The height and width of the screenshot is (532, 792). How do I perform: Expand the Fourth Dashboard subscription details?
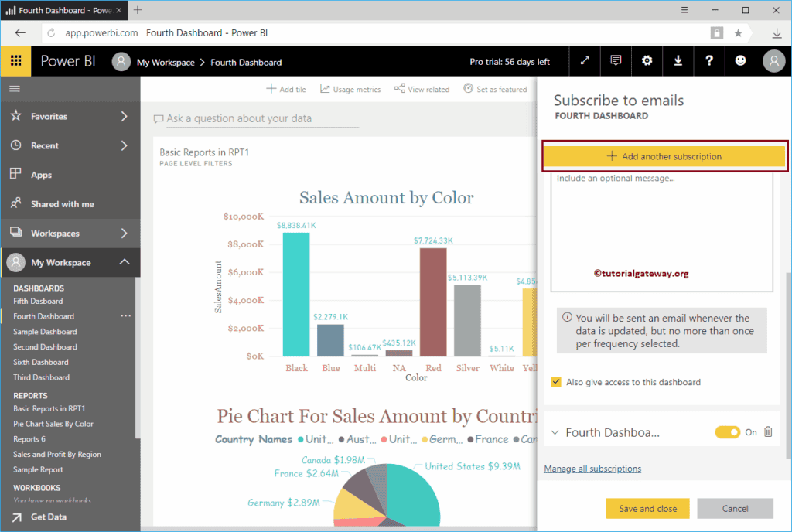click(555, 432)
